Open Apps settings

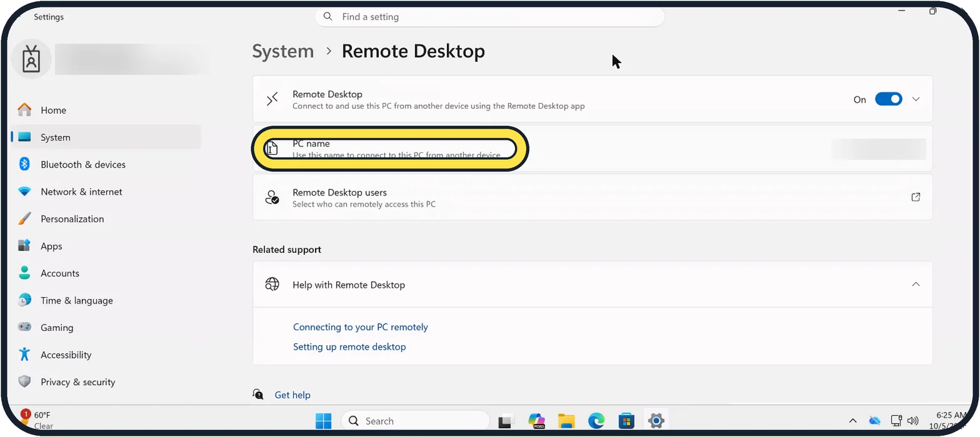coord(105,246)
